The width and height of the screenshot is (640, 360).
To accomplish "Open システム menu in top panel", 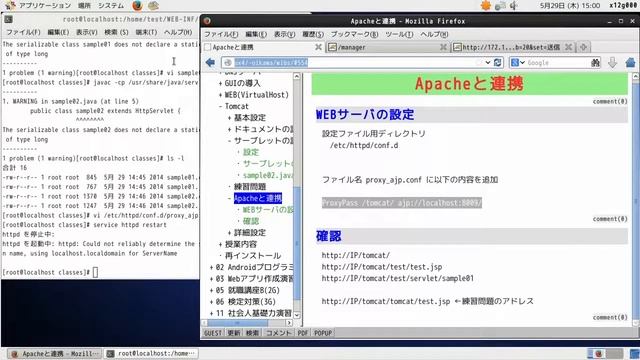I will tap(111, 6).
